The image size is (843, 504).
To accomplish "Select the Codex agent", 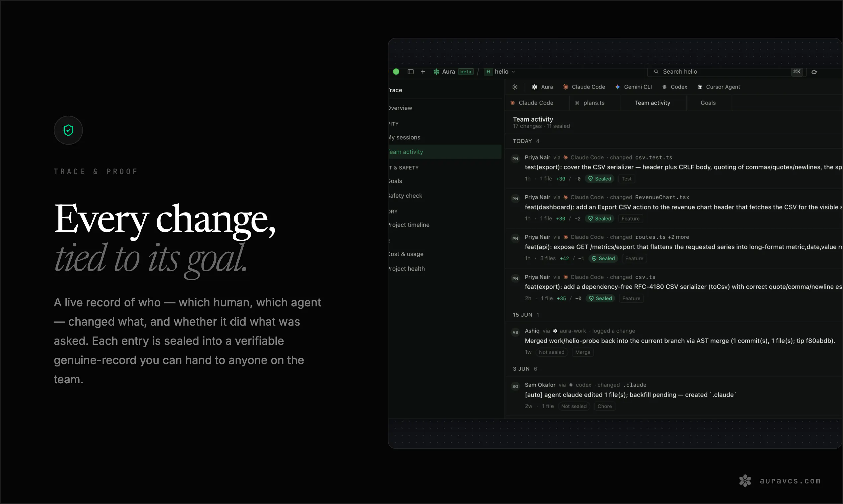I will 675,87.
